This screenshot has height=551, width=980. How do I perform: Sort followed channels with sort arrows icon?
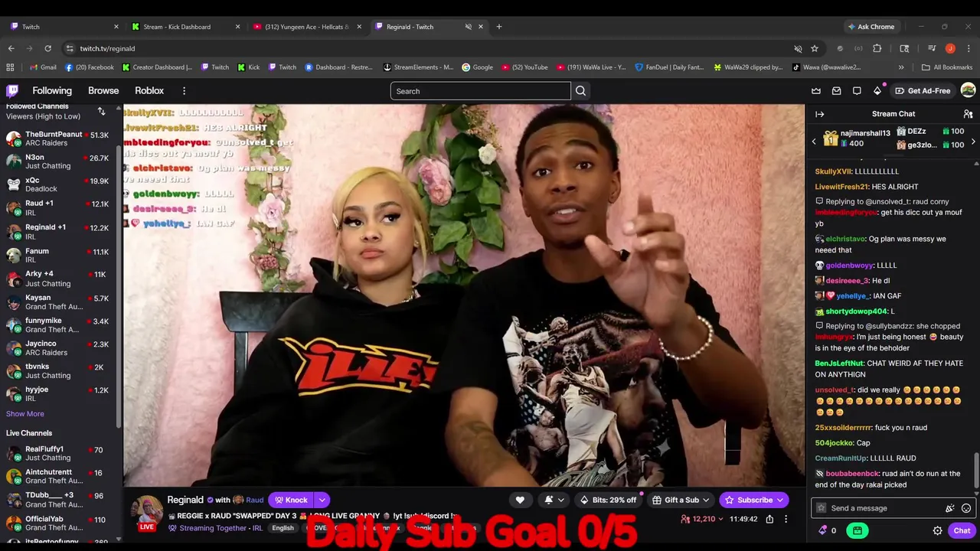coord(101,112)
